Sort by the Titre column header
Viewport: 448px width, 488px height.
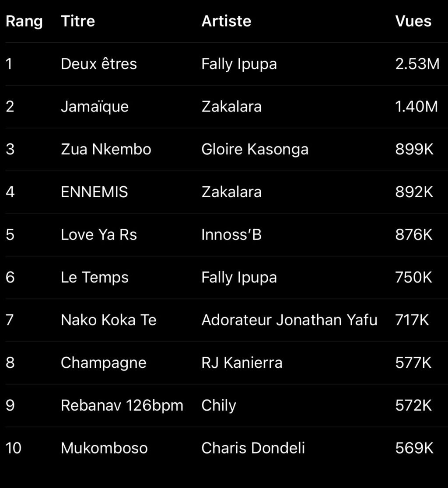click(78, 21)
